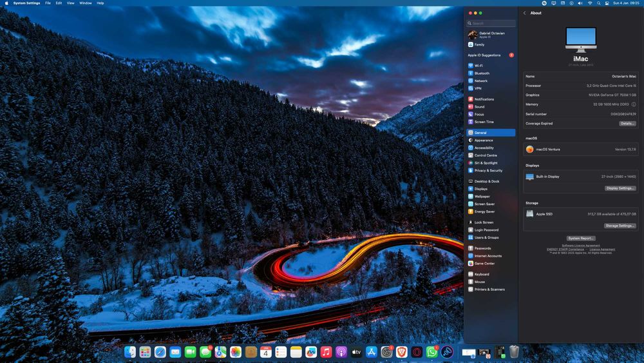Click the Wi-Fi icon in the menu bar
644x363 pixels.
coord(590,3)
